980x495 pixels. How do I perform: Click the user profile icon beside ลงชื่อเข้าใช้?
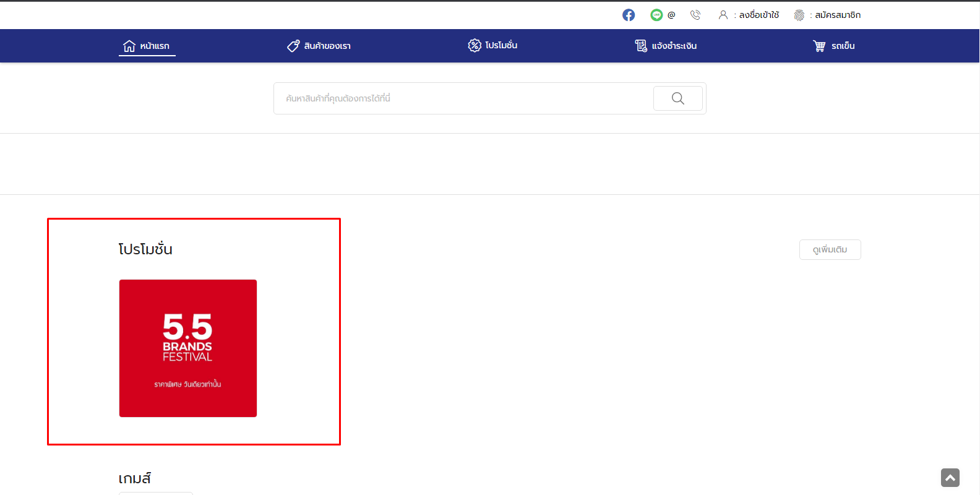pos(723,15)
